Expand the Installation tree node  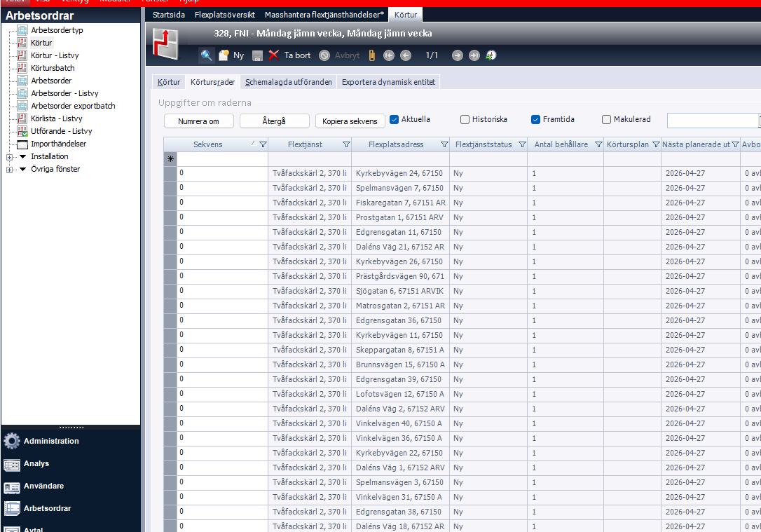click(x=10, y=156)
